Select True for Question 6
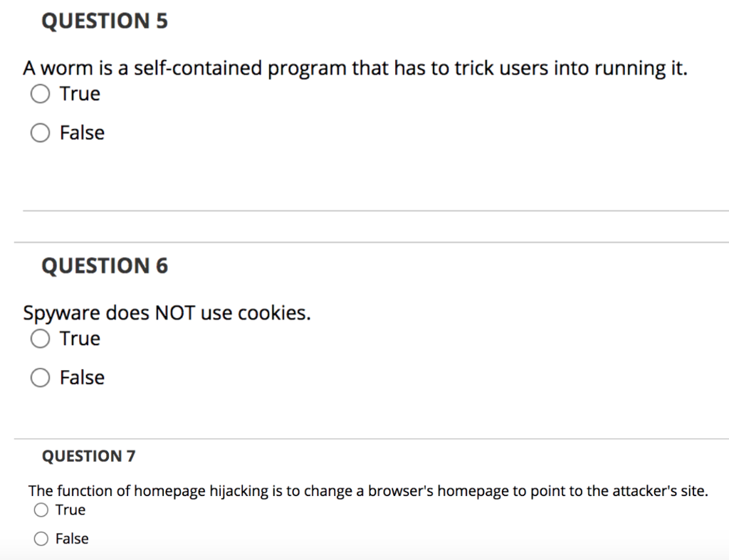729x560 pixels. (x=41, y=339)
